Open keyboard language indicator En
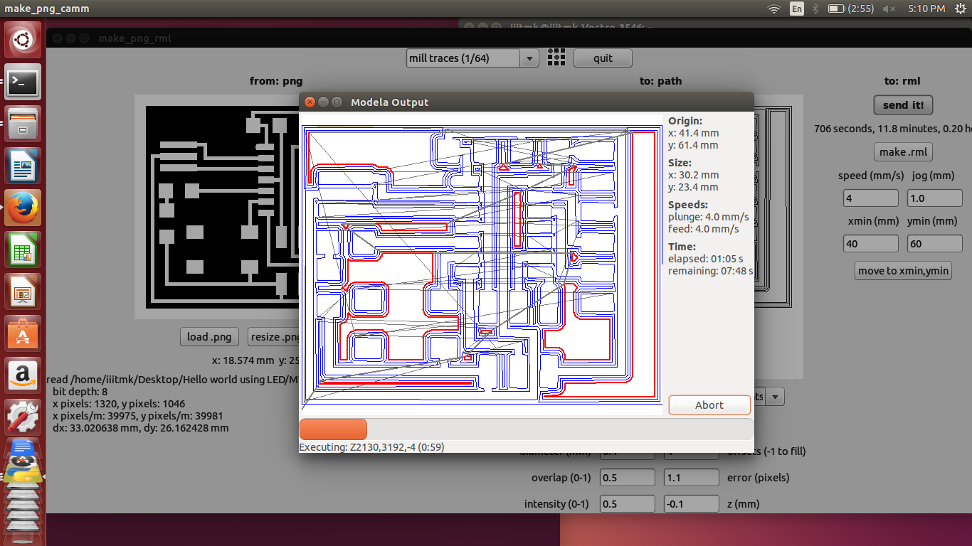The image size is (972, 546). coord(797,9)
